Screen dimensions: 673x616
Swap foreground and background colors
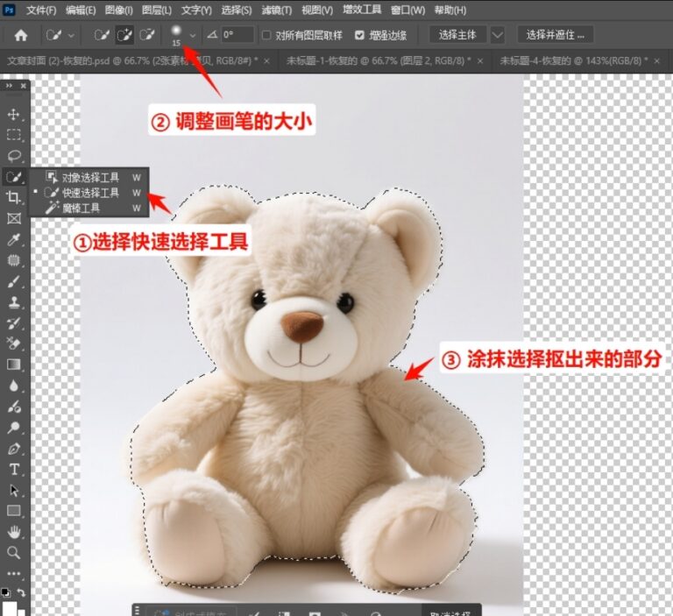coord(21,593)
